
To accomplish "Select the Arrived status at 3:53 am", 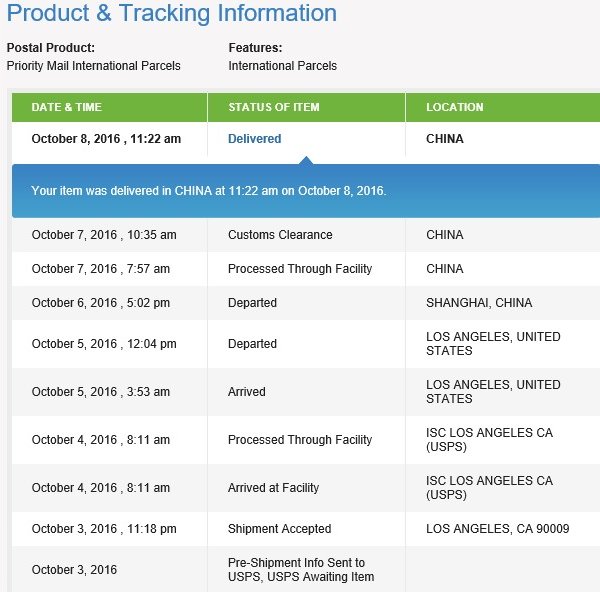I will click(x=246, y=391).
